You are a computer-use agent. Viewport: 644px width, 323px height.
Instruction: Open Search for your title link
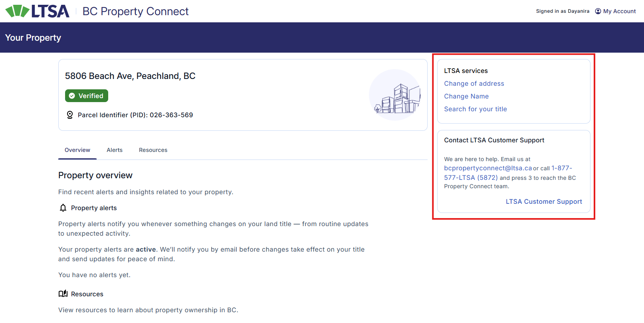point(476,109)
